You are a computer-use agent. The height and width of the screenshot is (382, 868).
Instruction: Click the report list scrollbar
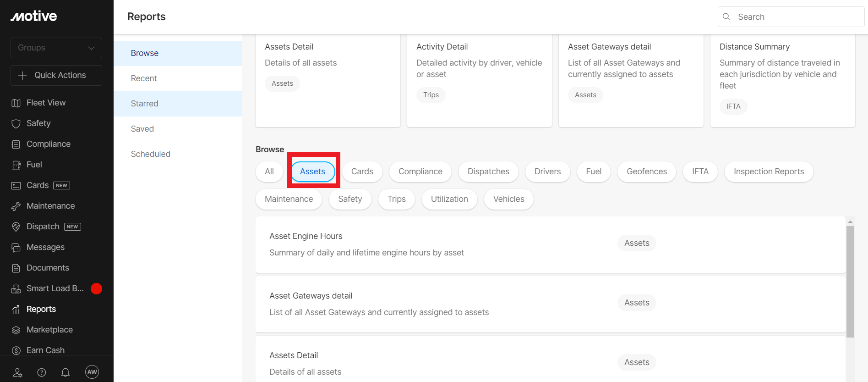pos(850,282)
